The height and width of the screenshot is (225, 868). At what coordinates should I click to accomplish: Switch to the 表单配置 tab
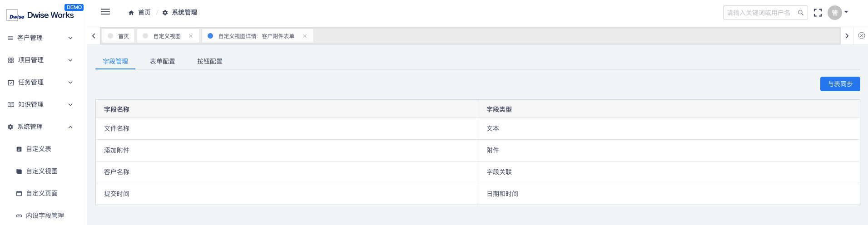163,61
